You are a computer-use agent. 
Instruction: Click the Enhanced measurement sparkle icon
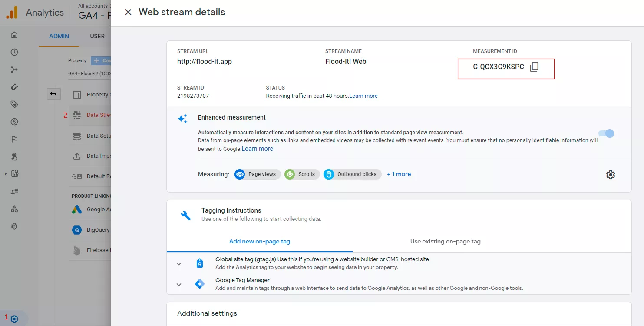click(183, 119)
